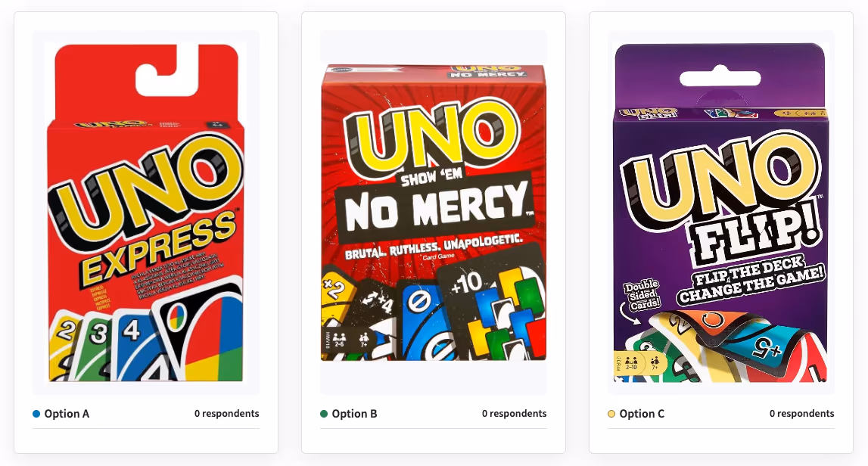
Task: Select the UNO Express box image
Action: tap(146, 213)
